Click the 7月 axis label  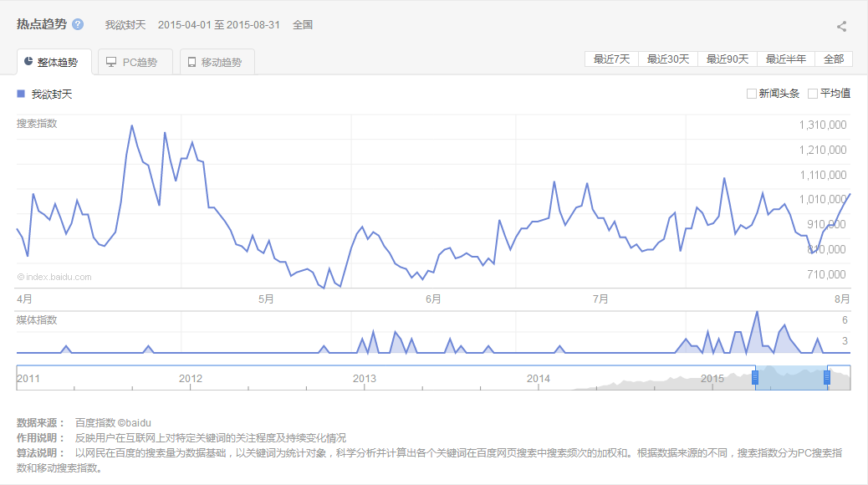pos(600,299)
